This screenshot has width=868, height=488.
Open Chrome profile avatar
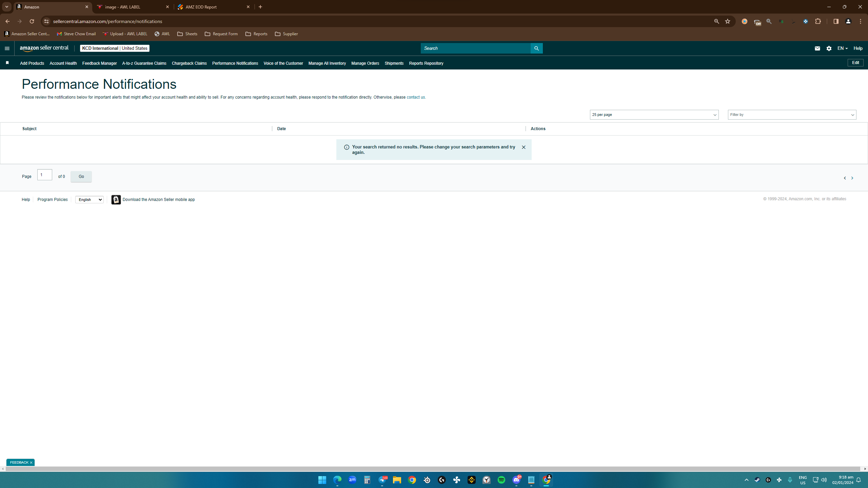(x=848, y=21)
